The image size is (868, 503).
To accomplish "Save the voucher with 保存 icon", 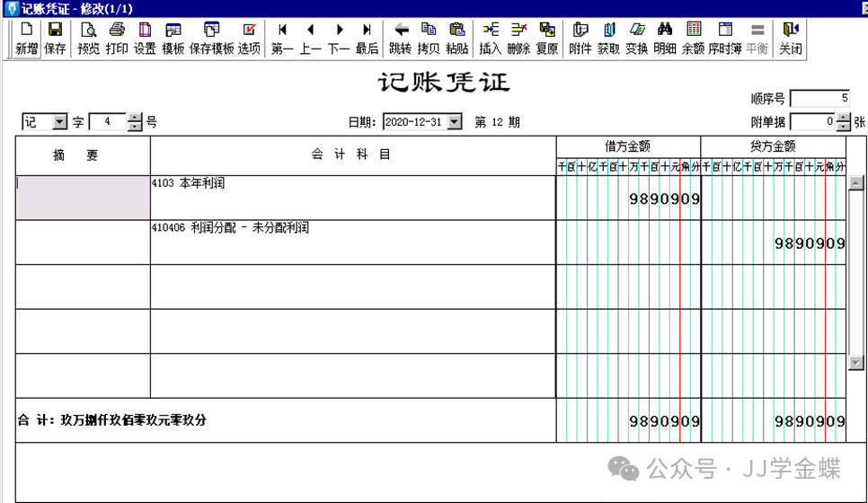I will click(x=55, y=38).
